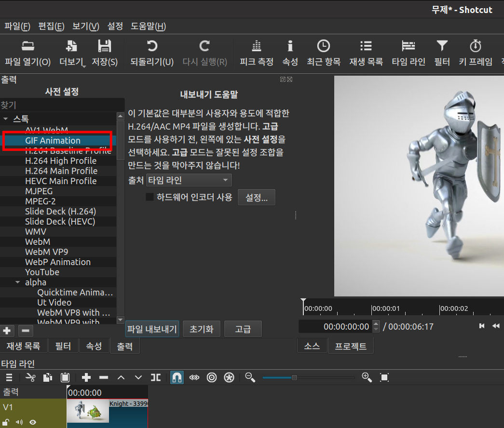Collapse the 스톡 presets tree arrow
Viewport: 504px width, 428px height.
(5, 119)
